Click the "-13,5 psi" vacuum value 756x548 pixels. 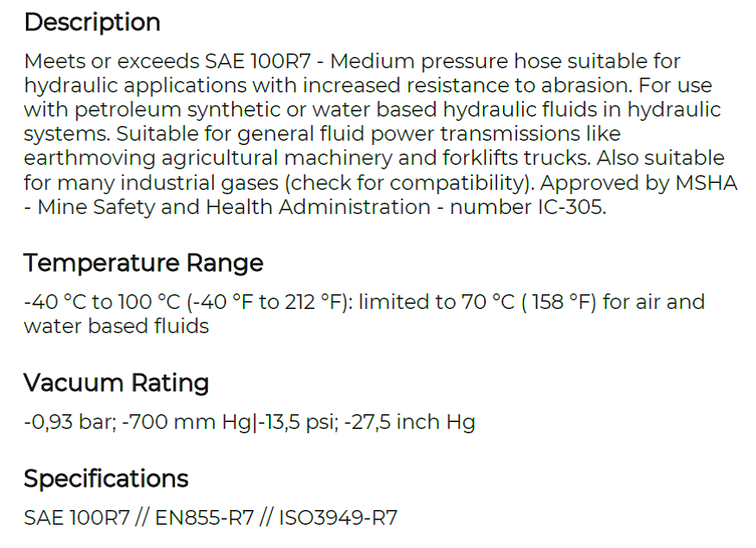[296, 422]
